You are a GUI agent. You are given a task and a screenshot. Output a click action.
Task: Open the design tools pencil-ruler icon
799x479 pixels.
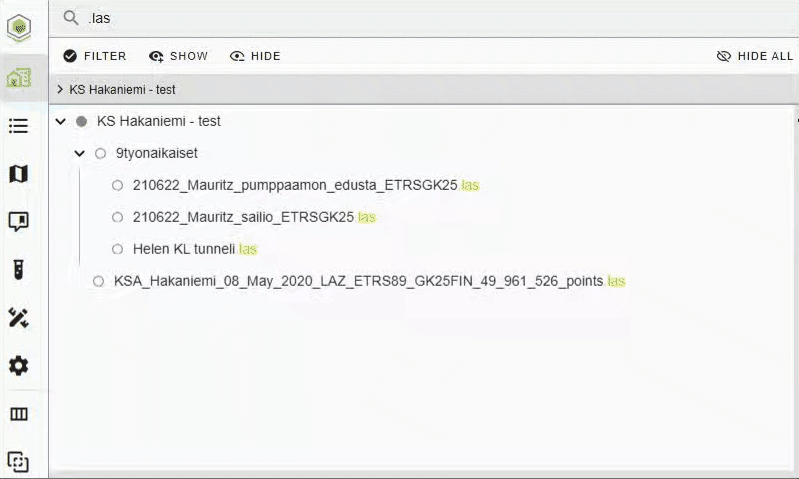click(x=18, y=317)
